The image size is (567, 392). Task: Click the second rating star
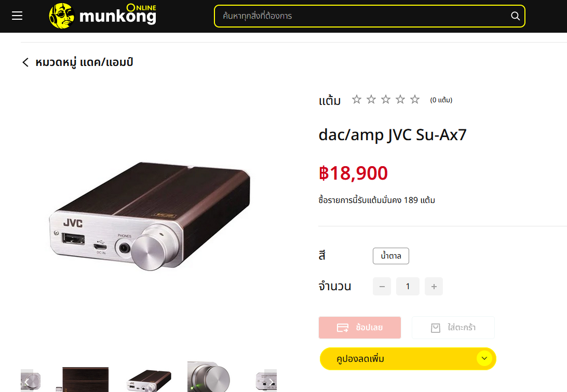371,100
